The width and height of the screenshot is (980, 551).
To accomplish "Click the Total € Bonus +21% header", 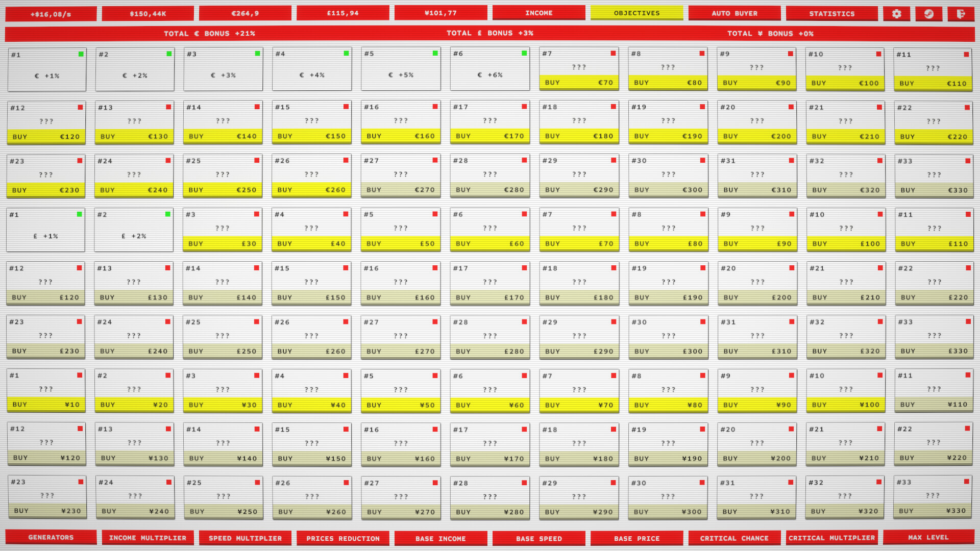I will click(x=209, y=34).
